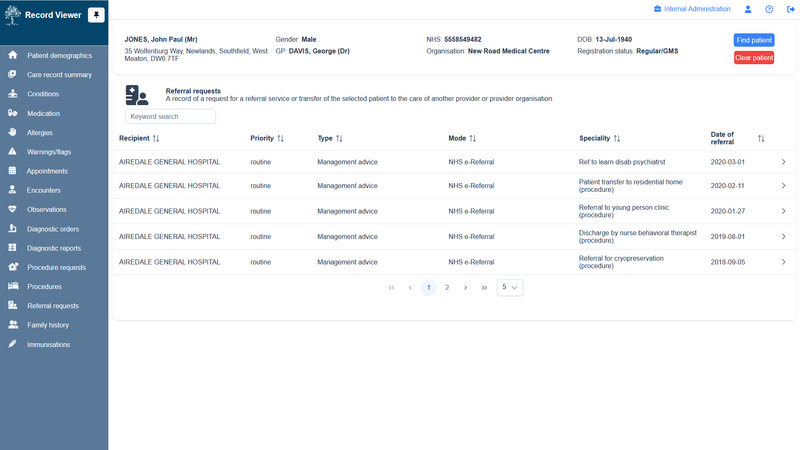Select 'Ref to learn disab psychiatrst' cell

pyautogui.click(x=622, y=162)
